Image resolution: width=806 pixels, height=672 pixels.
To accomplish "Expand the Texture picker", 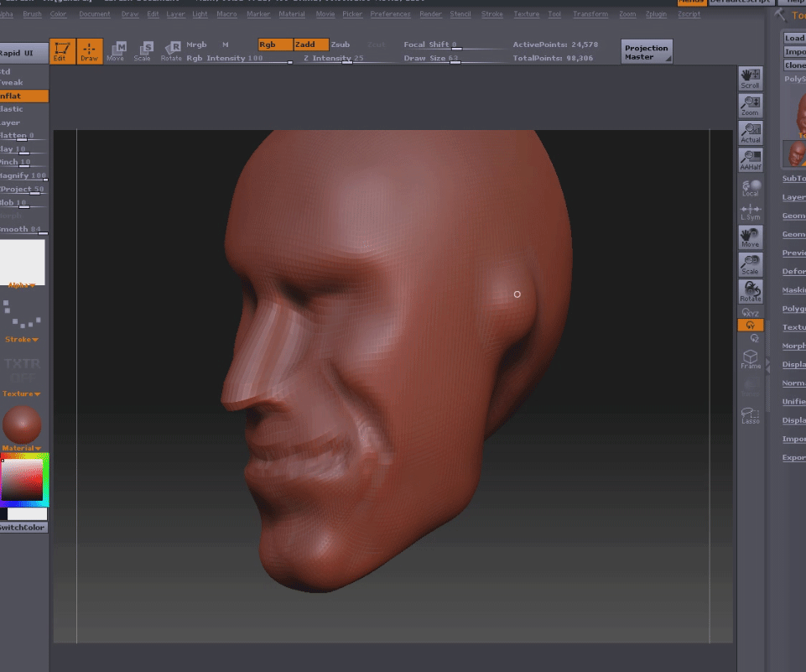I will [x=23, y=393].
